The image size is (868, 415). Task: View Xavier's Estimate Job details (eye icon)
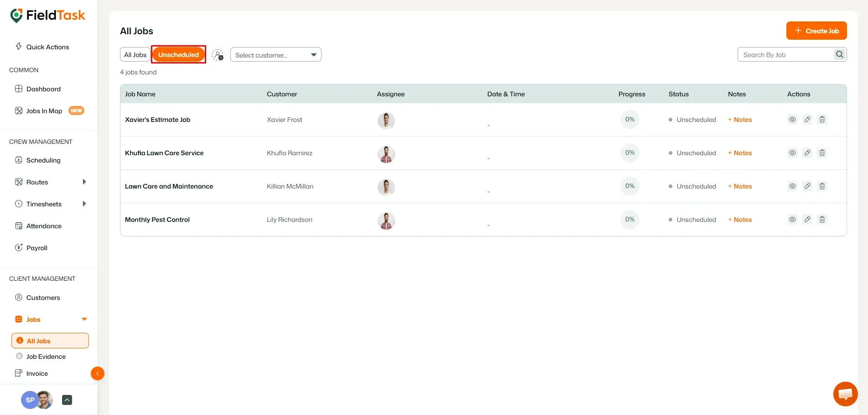[x=793, y=120]
